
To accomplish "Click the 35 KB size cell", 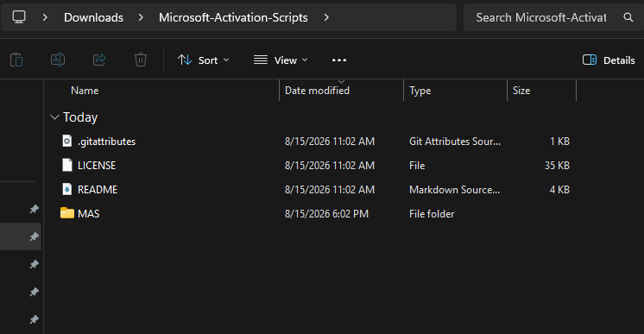I will tap(557, 165).
